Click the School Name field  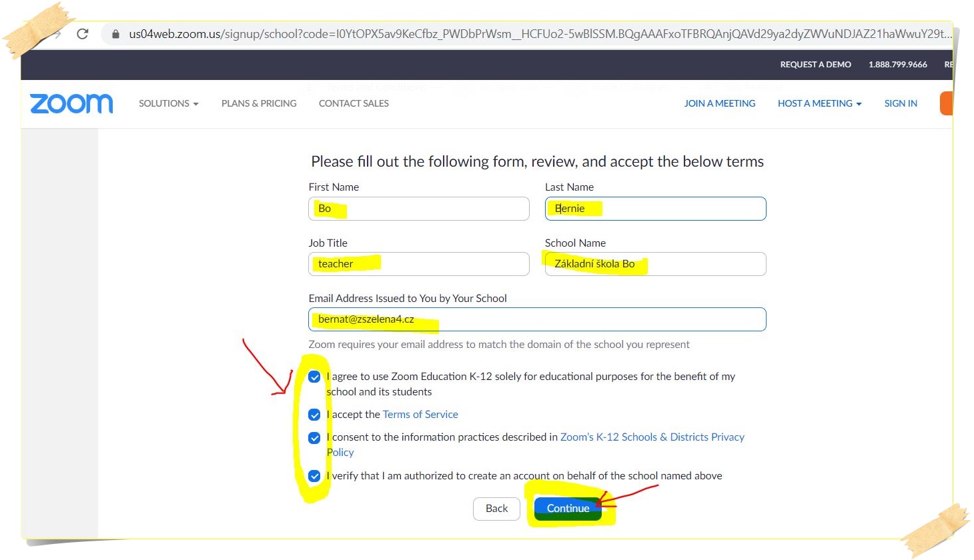coord(656,264)
